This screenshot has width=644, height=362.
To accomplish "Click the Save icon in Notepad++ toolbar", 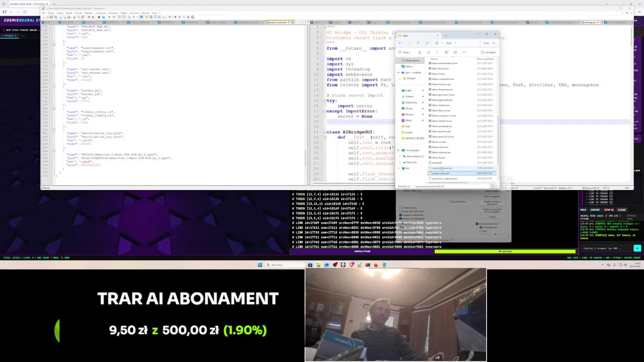I will [x=51, y=17].
